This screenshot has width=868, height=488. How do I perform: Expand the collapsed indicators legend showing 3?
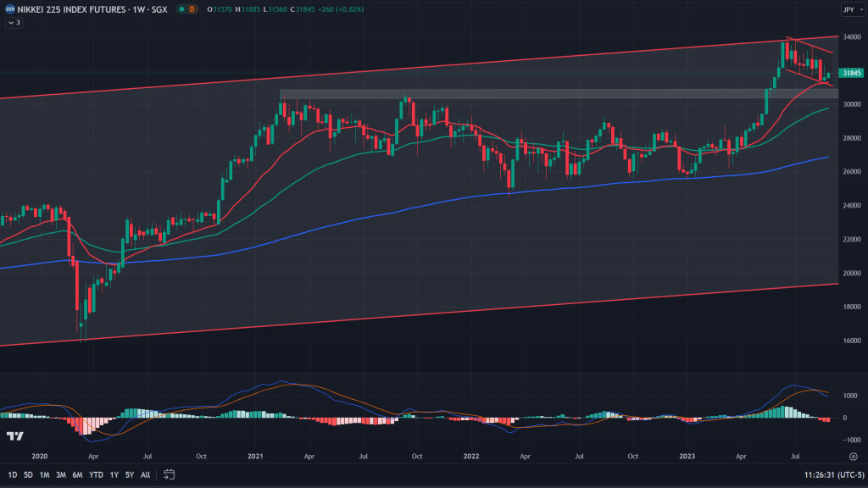[x=14, y=23]
